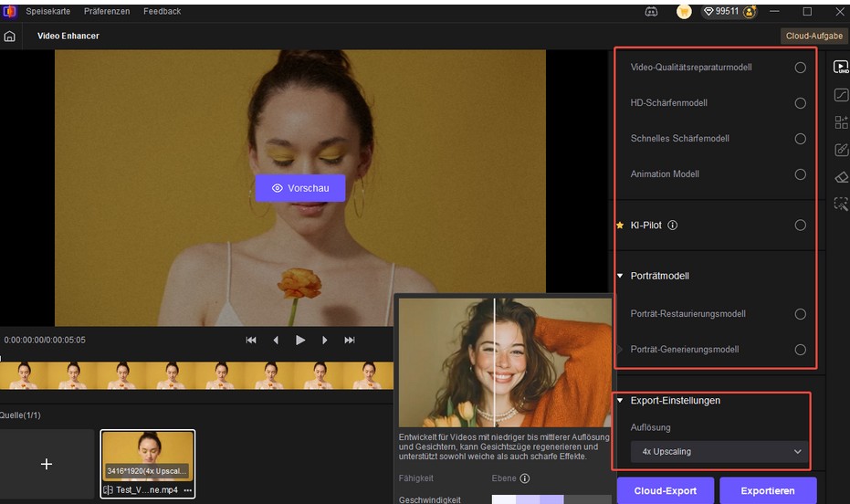Open the Discord icon in title bar
This screenshot has height=504, width=850.
pos(651,12)
